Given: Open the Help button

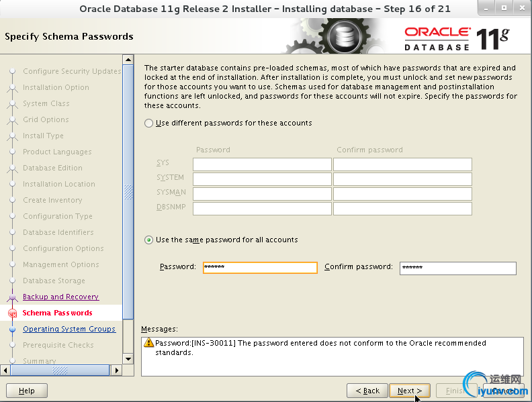Looking at the screenshot, I should [27, 391].
